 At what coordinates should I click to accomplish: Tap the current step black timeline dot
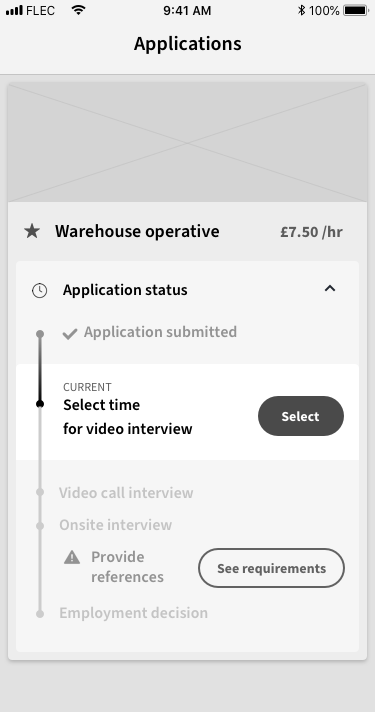40,404
